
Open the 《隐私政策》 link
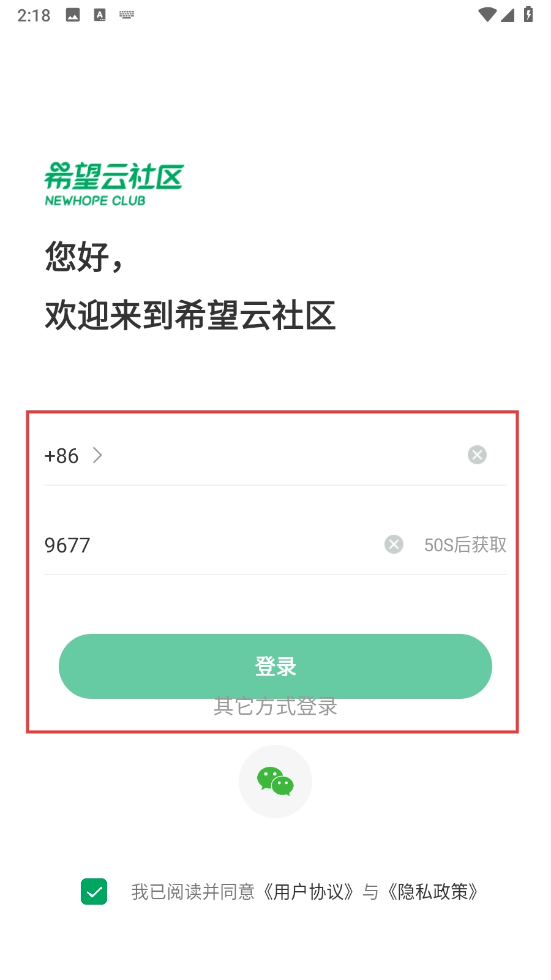click(x=433, y=892)
